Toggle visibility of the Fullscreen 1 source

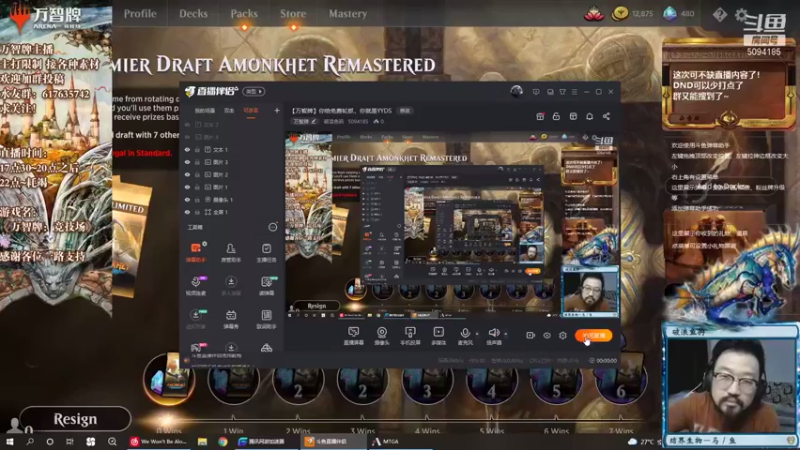tap(187, 212)
